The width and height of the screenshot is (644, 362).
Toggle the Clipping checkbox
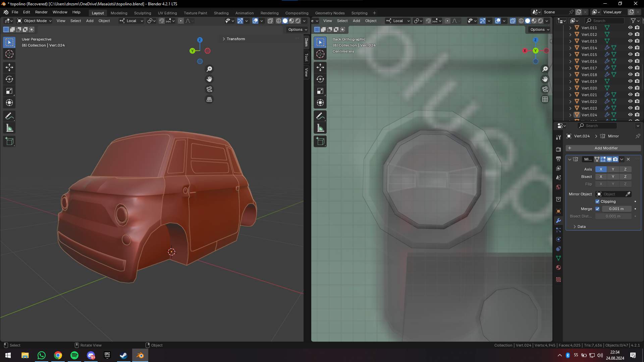(x=597, y=201)
